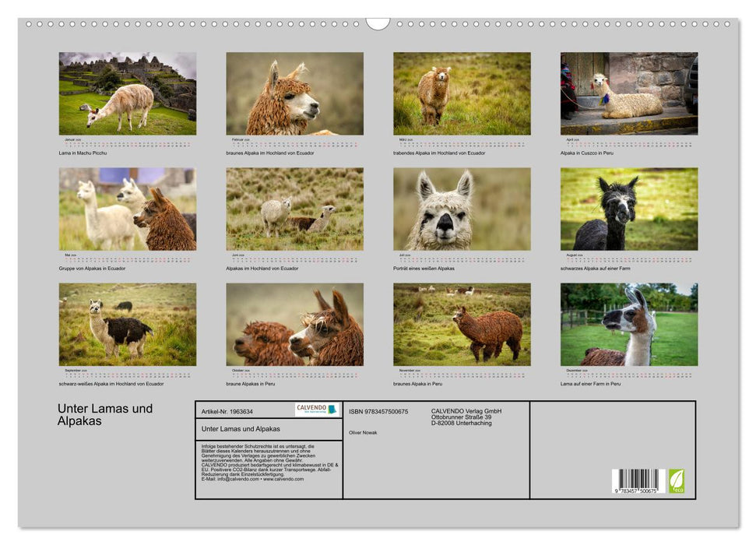Open the trabendes Alpaka photo
Viewport: 756px width, 545px height.
coord(462,93)
